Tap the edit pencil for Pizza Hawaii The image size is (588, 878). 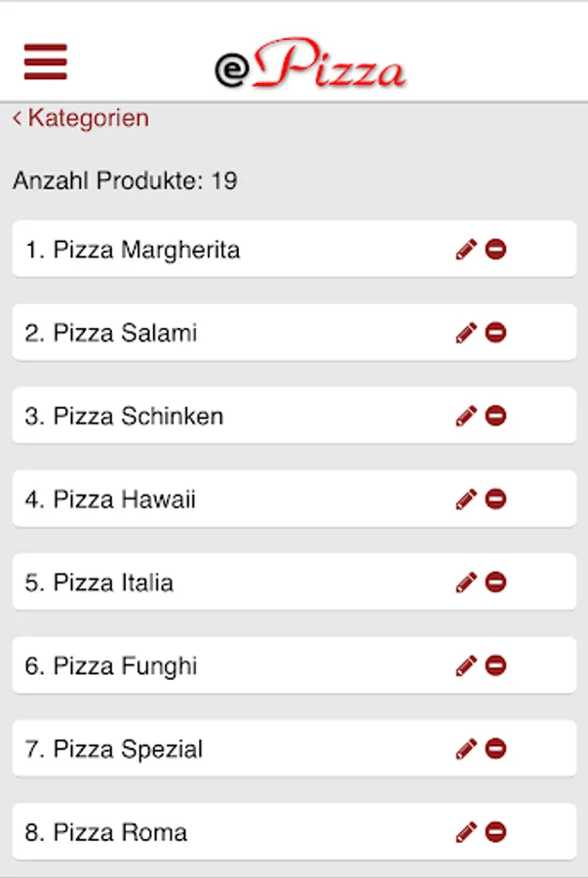point(466,500)
